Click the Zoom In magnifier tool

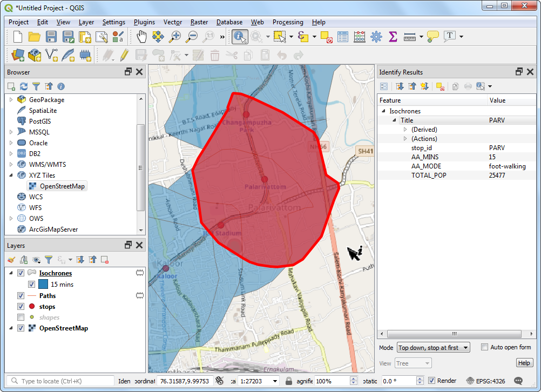(175, 37)
